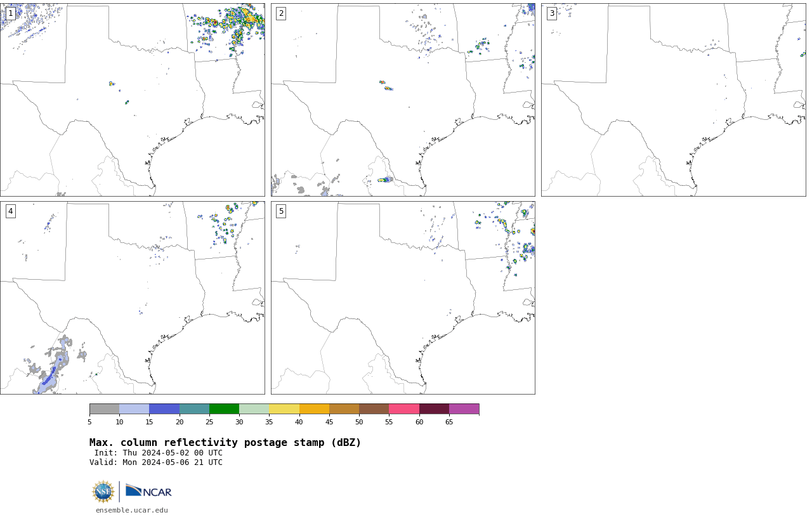
Task: Click the brown 50-55 dBZ swatch
Action: click(x=374, y=409)
